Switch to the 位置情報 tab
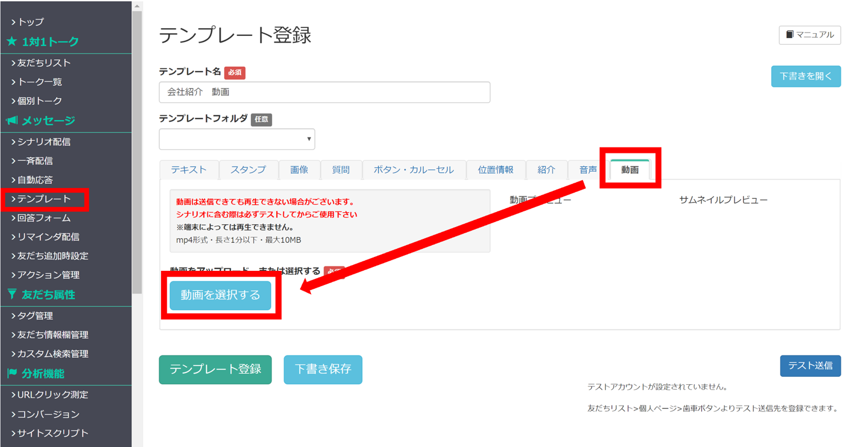This screenshot has height=447, width=868. pyautogui.click(x=496, y=170)
